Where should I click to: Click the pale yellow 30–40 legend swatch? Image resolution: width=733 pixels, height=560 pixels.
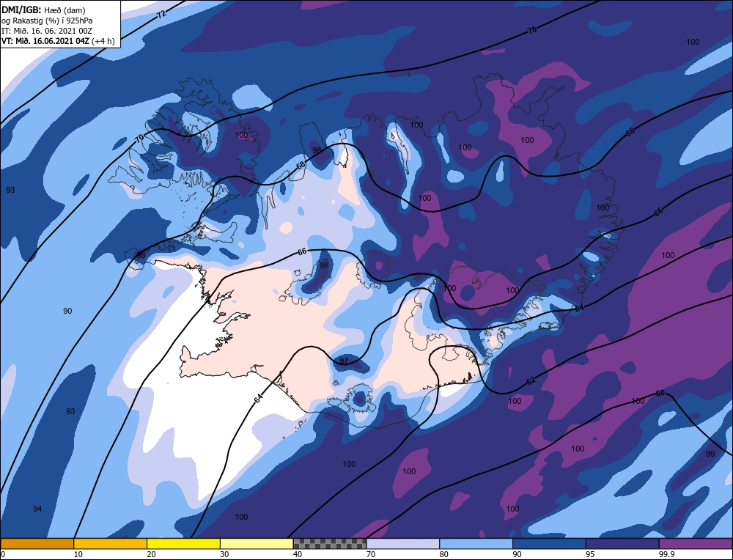[x=257, y=543]
